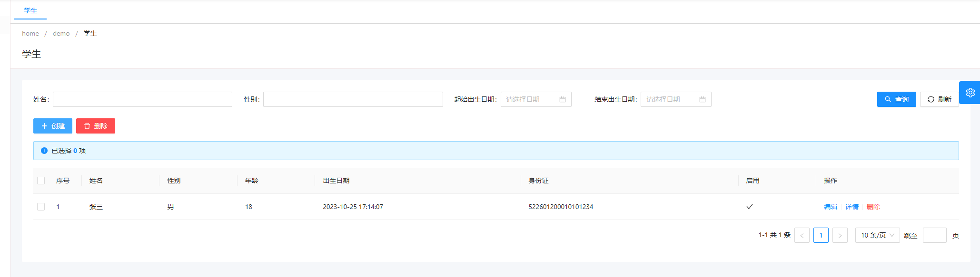Click the 序号 column header
The width and height of the screenshot is (980, 277).
click(x=63, y=181)
